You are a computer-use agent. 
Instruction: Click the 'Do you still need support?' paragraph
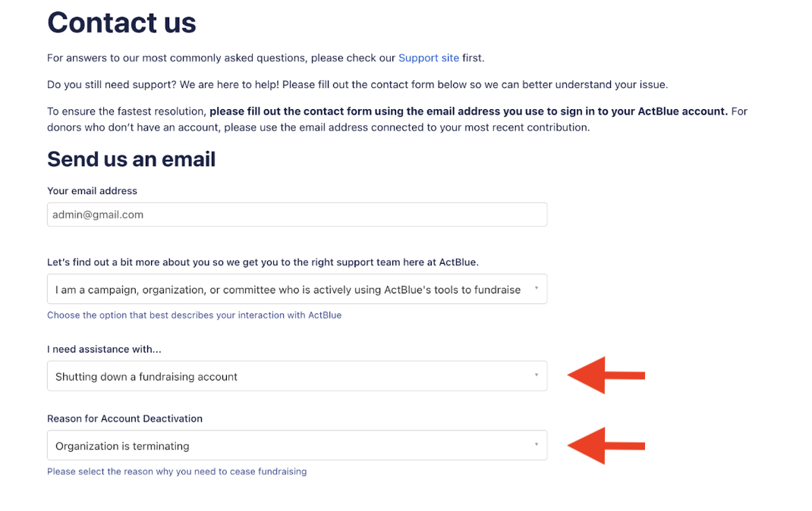click(x=357, y=84)
